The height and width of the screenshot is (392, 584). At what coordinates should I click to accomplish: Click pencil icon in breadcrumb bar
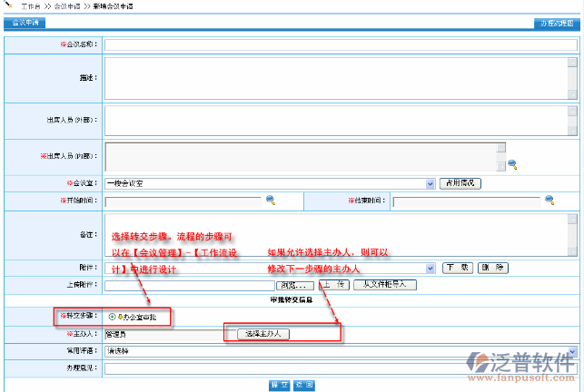tap(9, 5)
